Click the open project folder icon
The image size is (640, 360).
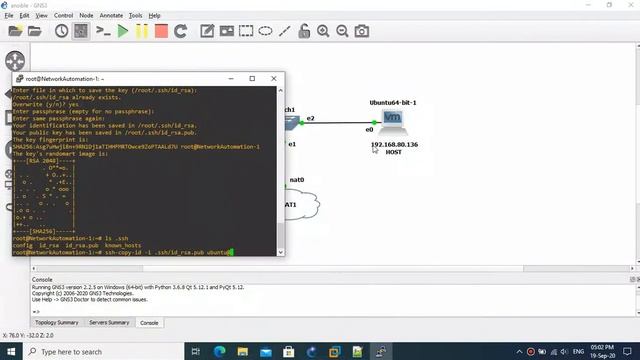click(x=35, y=31)
